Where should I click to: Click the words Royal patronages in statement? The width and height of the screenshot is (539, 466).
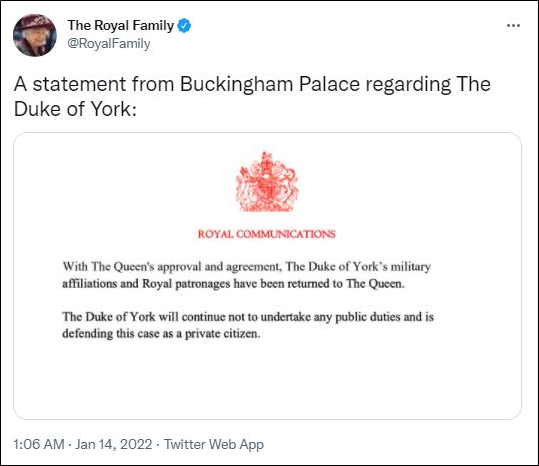[x=186, y=284]
